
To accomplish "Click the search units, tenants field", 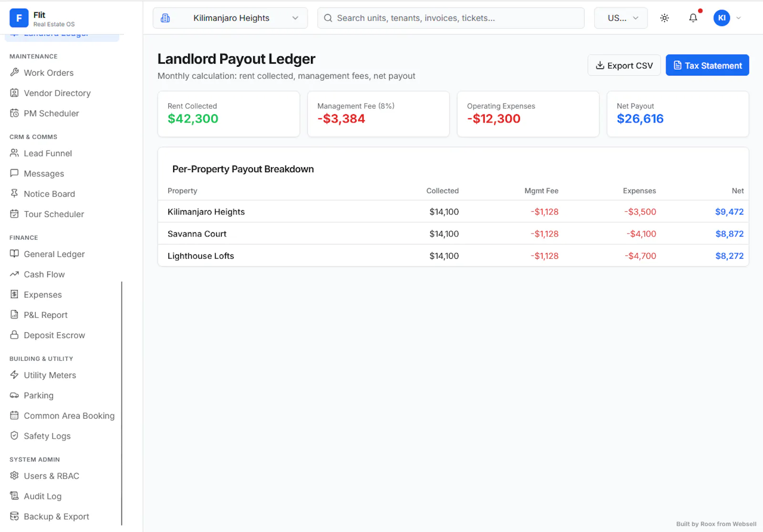I will tap(451, 18).
